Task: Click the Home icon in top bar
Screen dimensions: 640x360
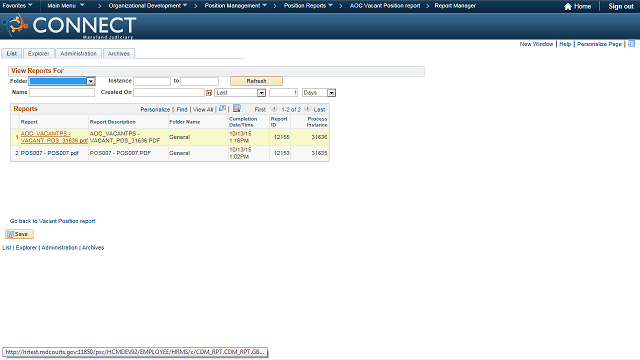Action: pos(567,6)
